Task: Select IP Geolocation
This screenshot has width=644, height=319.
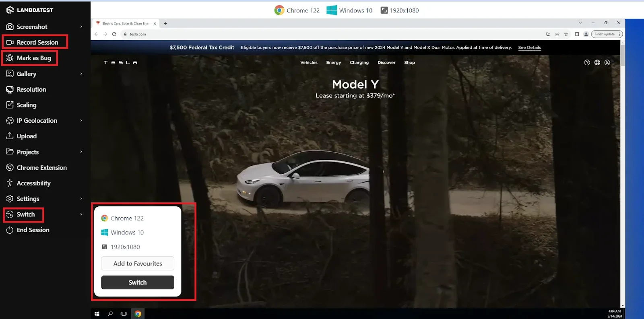Action: 37,120
